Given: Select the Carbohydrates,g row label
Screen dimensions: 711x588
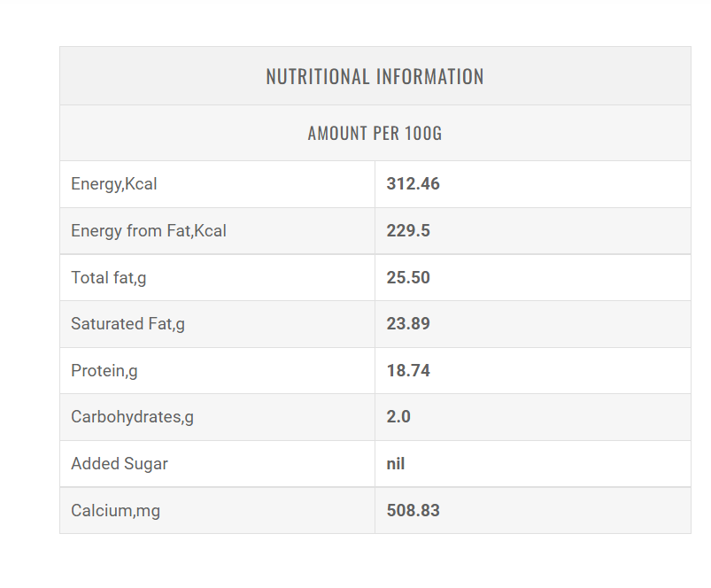Looking at the screenshot, I should tap(133, 417).
